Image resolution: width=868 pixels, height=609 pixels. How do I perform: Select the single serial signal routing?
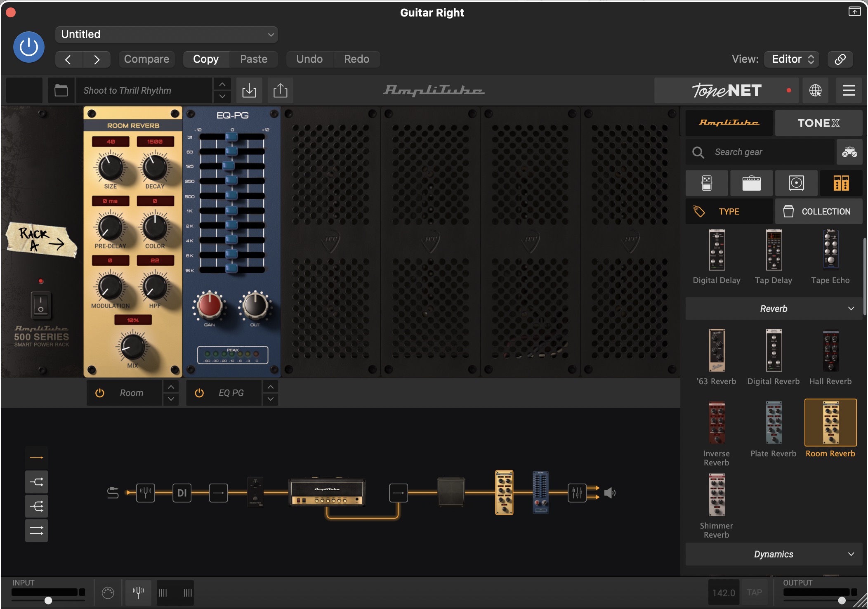click(x=36, y=458)
